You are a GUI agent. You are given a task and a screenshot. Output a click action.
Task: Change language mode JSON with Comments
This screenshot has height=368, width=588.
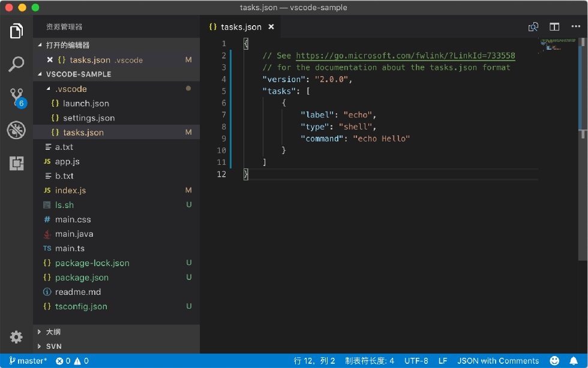tap(497, 360)
